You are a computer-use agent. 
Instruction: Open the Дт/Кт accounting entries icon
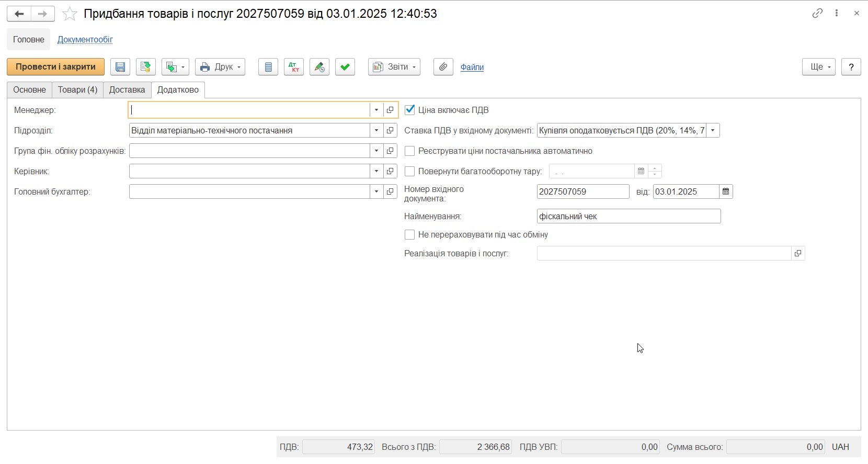click(294, 67)
